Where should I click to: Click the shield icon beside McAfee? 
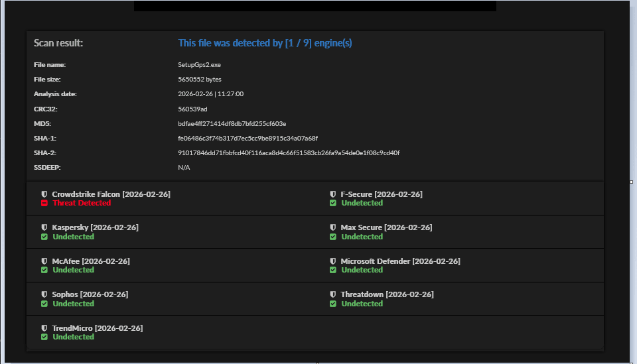coord(44,261)
